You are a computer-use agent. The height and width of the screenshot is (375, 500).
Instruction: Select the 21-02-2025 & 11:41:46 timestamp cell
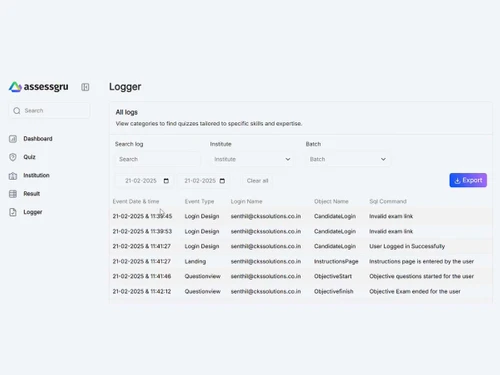[x=142, y=276]
